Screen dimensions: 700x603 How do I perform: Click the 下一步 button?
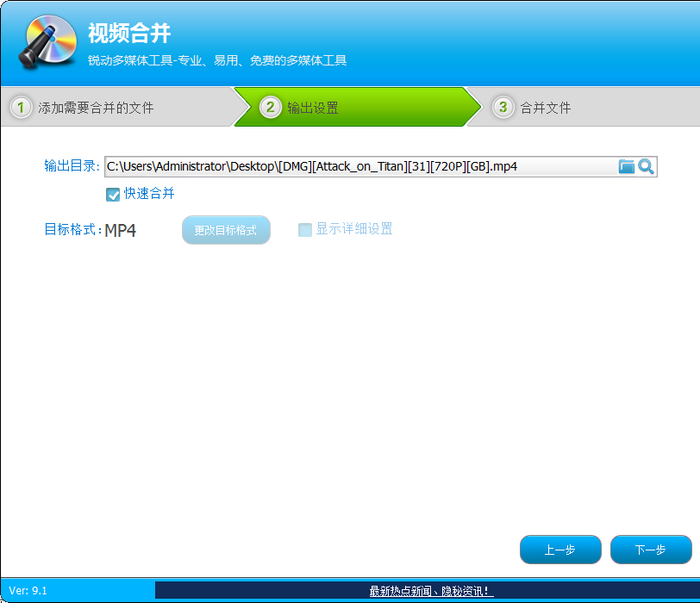[652, 550]
